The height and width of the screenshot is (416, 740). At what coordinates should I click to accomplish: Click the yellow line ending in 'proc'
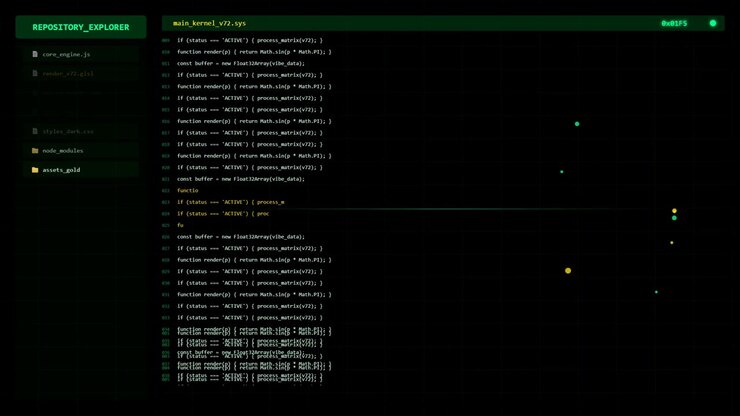(x=223, y=213)
